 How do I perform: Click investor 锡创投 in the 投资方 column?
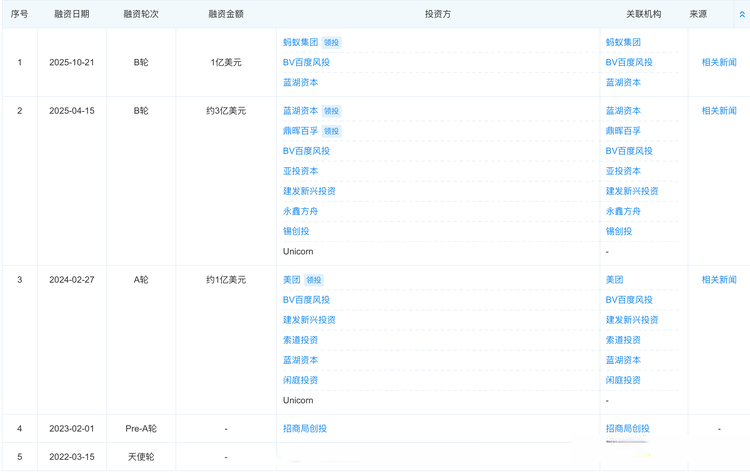296,231
